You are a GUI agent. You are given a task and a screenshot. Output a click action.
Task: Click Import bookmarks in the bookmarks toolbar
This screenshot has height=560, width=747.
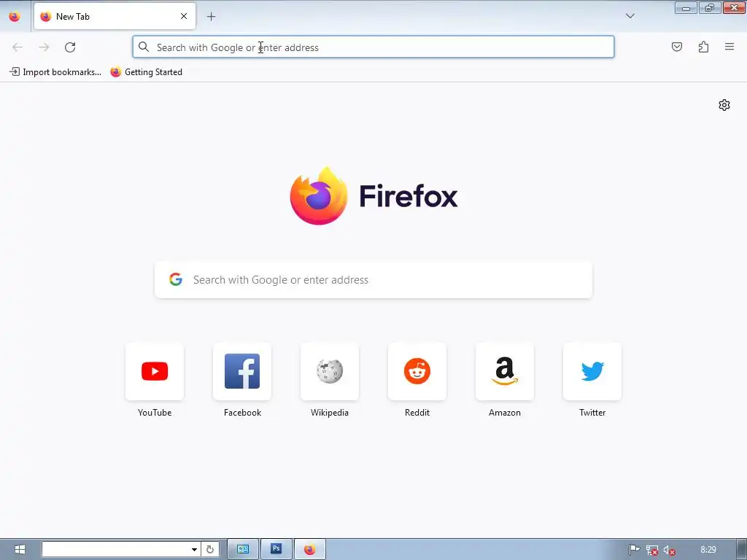tap(55, 72)
